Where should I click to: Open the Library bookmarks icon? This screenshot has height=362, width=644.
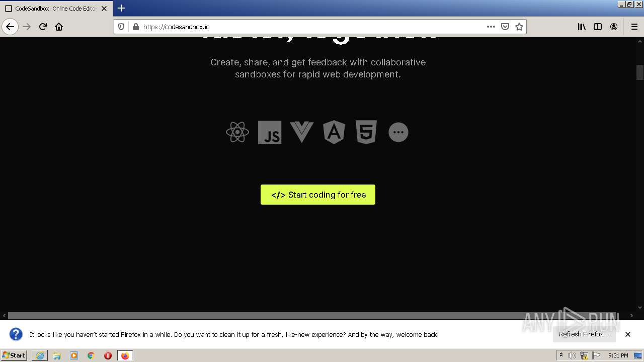click(x=582, y=27)
